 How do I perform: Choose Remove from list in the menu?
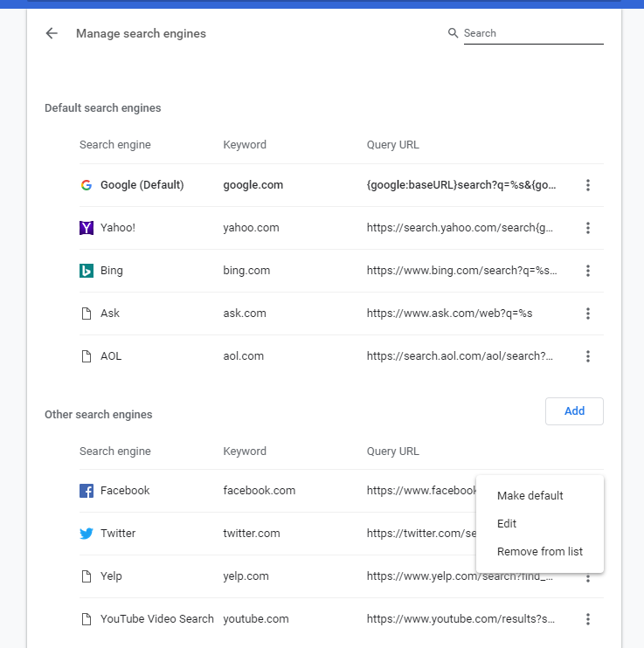540,551
